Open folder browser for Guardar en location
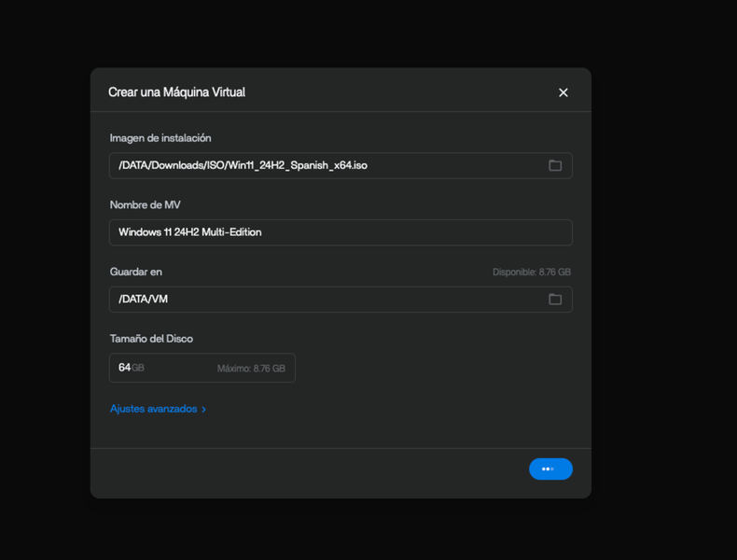Viewport: 737px width, 560px height. (555, 299)
